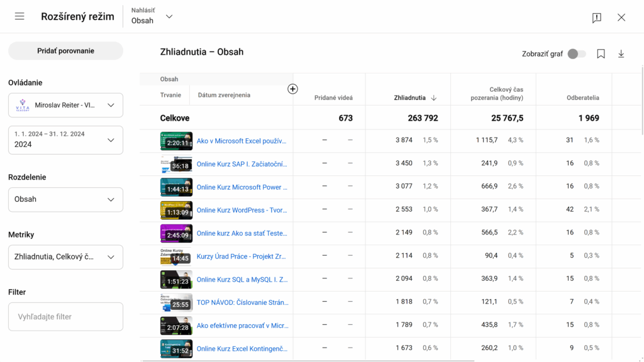644x362 pixels.
Task: Click the 25:55 Číslovanie Strán thumbnail
Action: [x=176, y=302]
